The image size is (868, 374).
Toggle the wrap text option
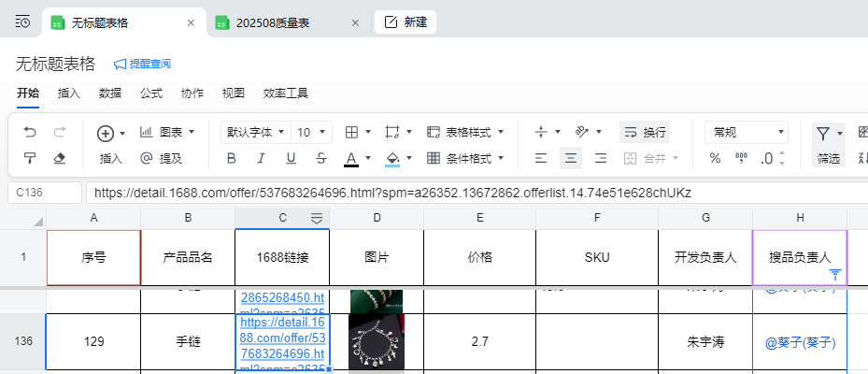click(645, 133)
